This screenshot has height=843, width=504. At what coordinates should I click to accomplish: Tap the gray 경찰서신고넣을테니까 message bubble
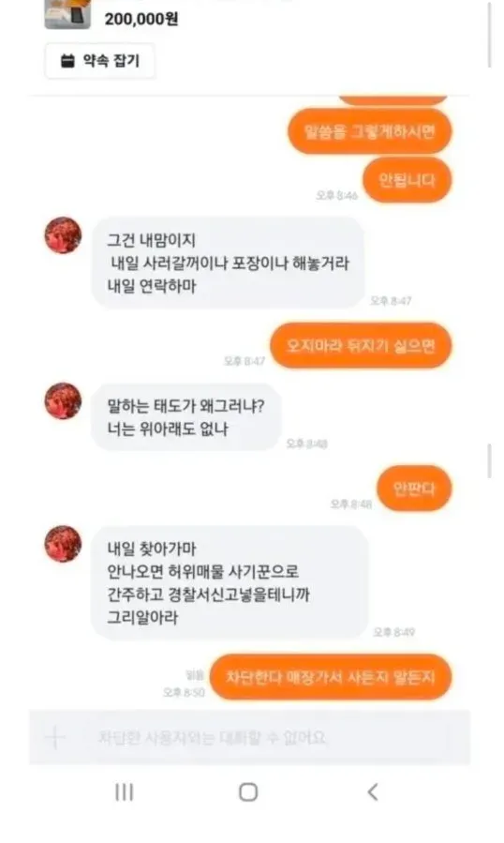pyautogui.click(x=230, y=583)
